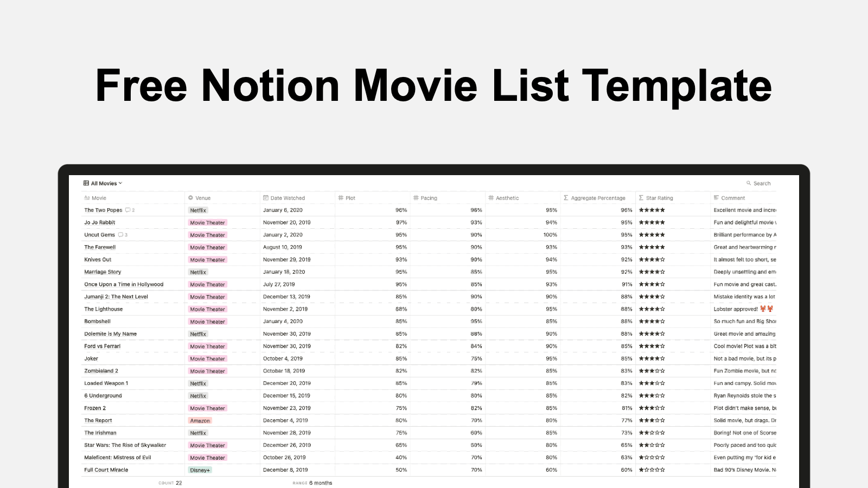Select Movie Theater tag in Jo Jo Rabbit row

click(x=207, y=223)
